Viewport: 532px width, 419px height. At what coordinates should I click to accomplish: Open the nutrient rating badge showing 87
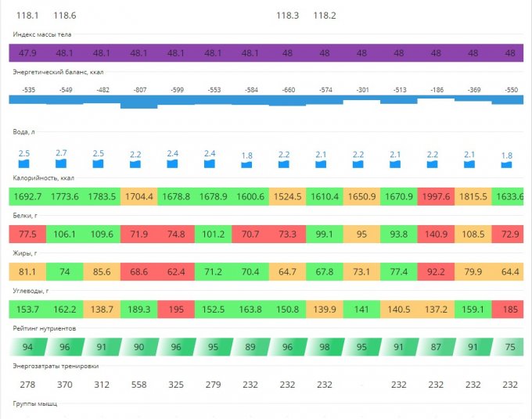[436, 346]
